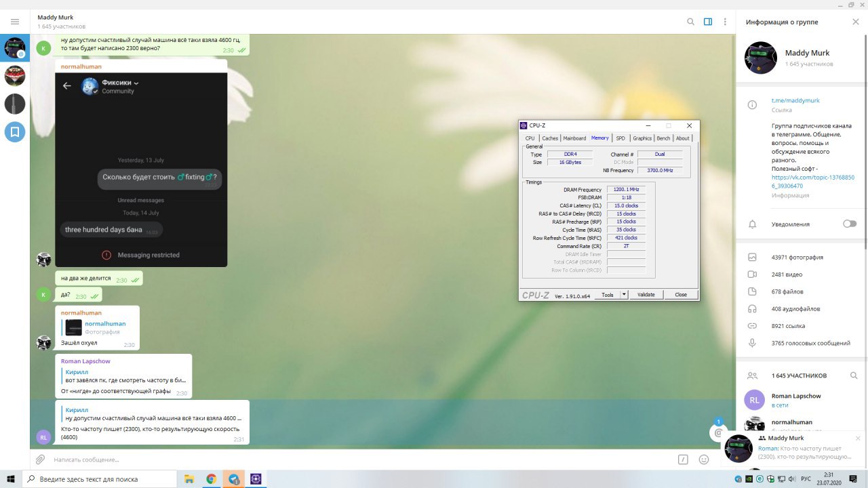This screenshot has width=868, height=488.
Task: Open the emoji picker
Action: 704,460
